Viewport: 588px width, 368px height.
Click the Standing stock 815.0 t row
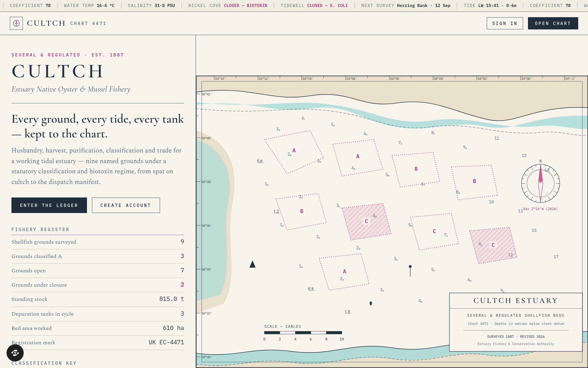(x=98, y=299)
